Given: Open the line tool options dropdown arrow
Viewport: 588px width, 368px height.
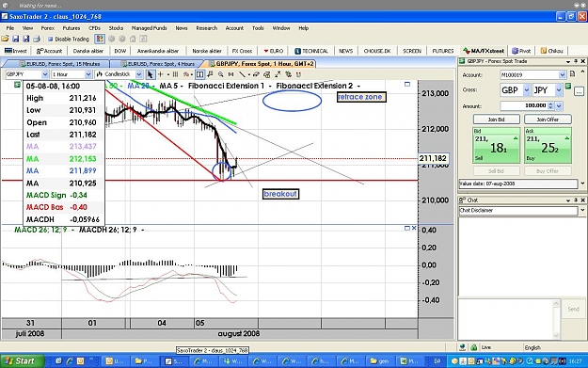Looking at the screenshot, I should [x=249, y=74].
